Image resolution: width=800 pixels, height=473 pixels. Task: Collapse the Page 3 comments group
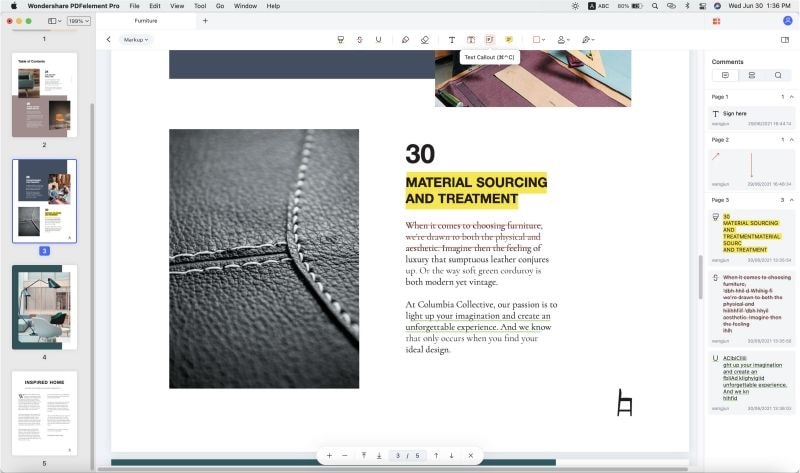point(791,200)
